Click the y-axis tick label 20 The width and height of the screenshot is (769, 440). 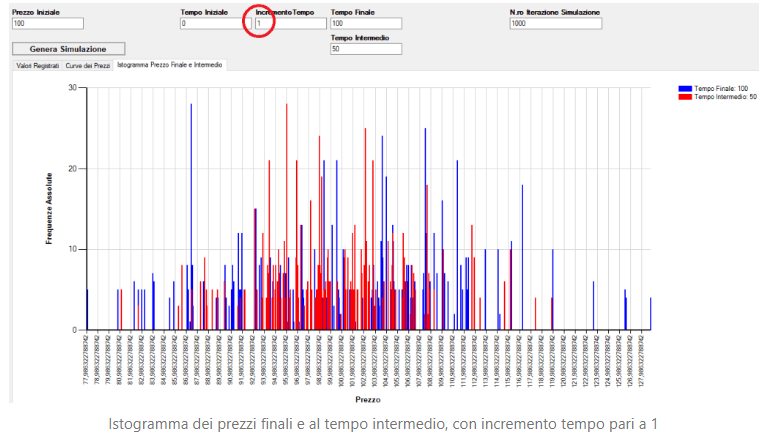point(72,168)
